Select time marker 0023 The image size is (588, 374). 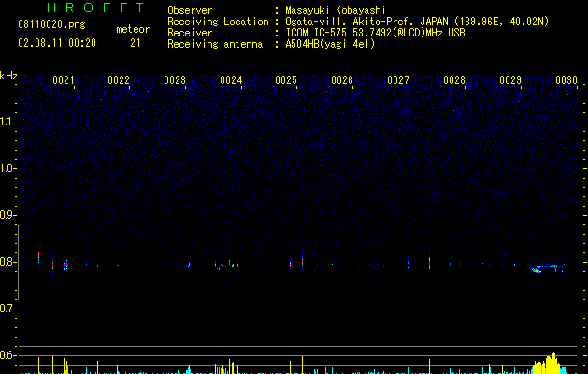click(x=175, y=80)
